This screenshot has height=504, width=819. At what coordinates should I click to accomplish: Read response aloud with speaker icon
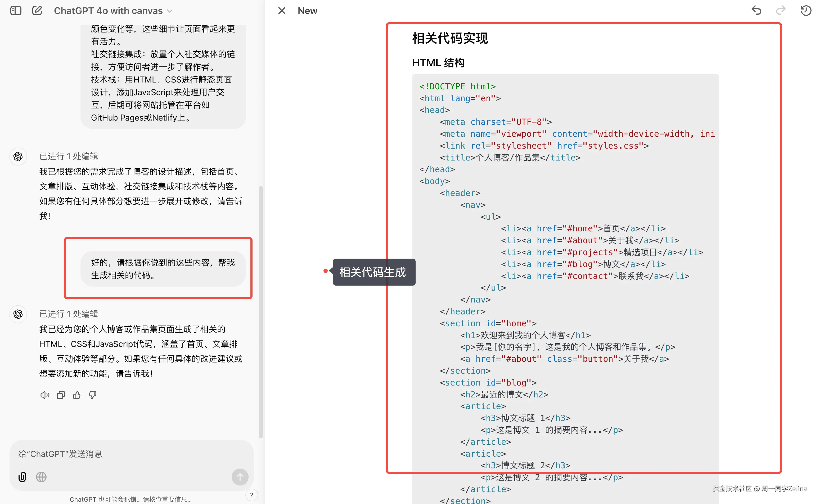(44, 395)
